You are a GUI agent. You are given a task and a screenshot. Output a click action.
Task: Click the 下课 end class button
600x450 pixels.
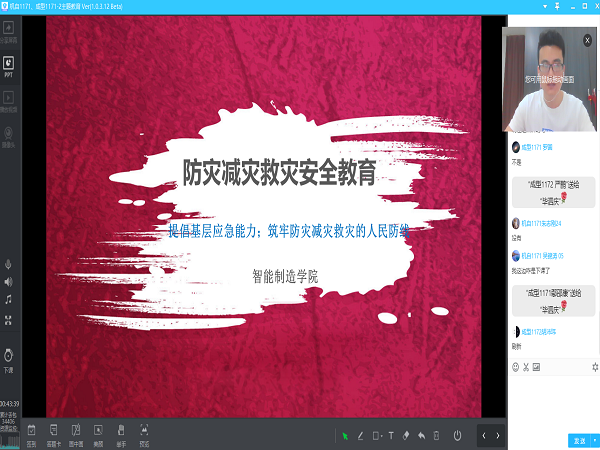pyautogui.click(x=9, y=359)
